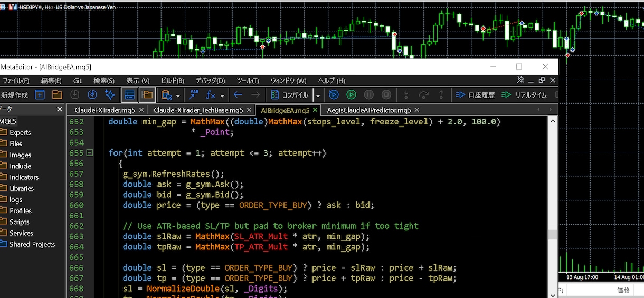Close the ClaudeFXTrader.mq5 tab
This screenshot has height=298, width=644.
140,110
